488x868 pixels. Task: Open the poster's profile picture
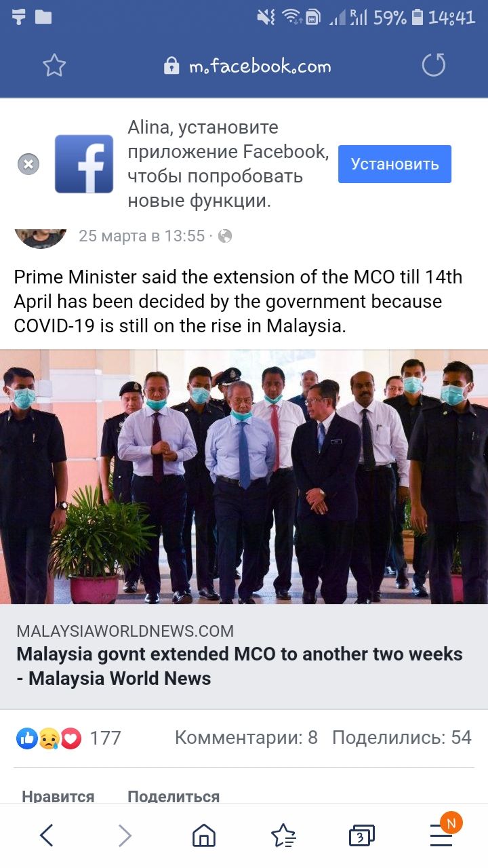pyautogui.click(x=41, y=237)
